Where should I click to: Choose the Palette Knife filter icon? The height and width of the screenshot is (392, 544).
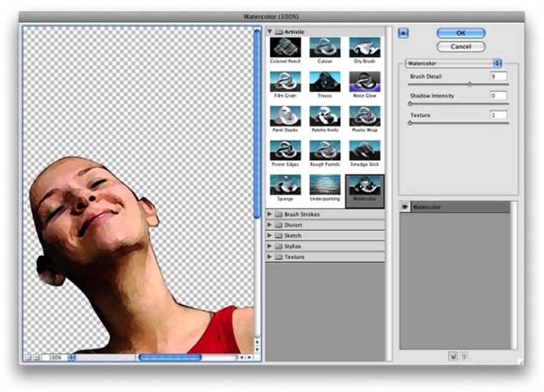pyautogui.click(x=325, y=116)
